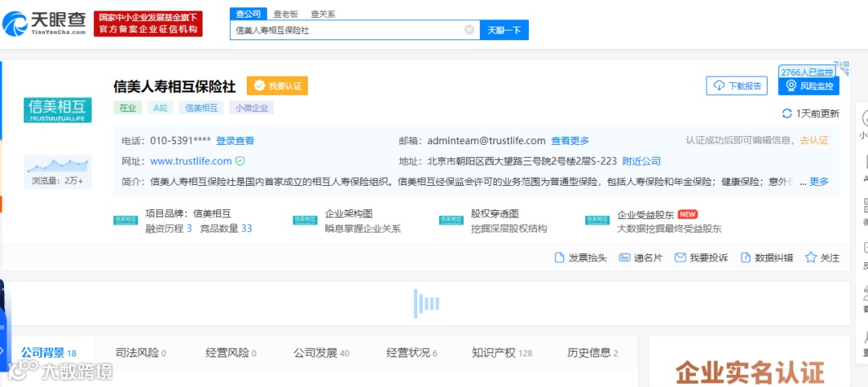Select the 查老板 search tab
This screenshot has height=387, width=868.
click(285, 14)
